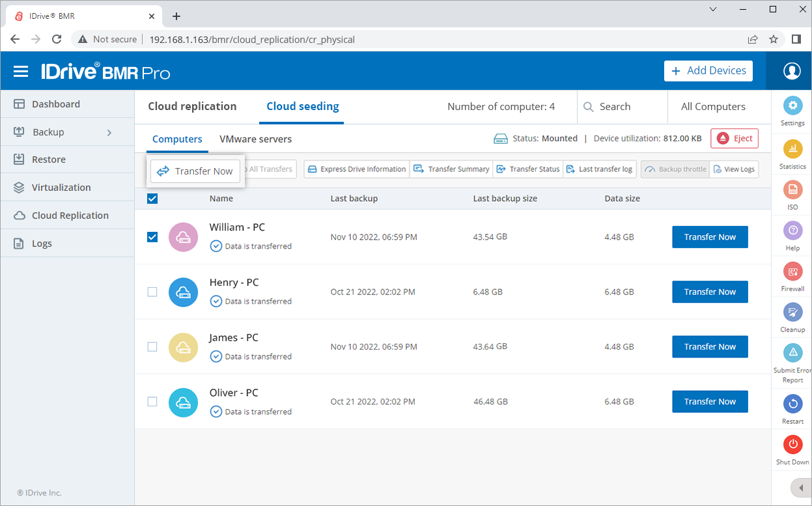Click Submit Error Report icon

click(x=792, y=352)
